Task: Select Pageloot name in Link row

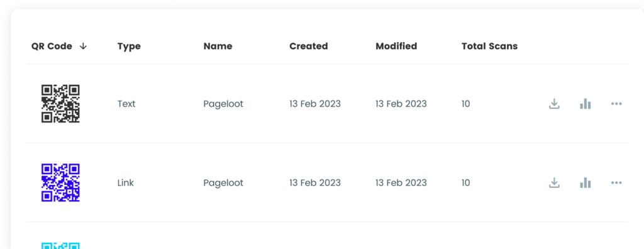Action: coord(223,183)
